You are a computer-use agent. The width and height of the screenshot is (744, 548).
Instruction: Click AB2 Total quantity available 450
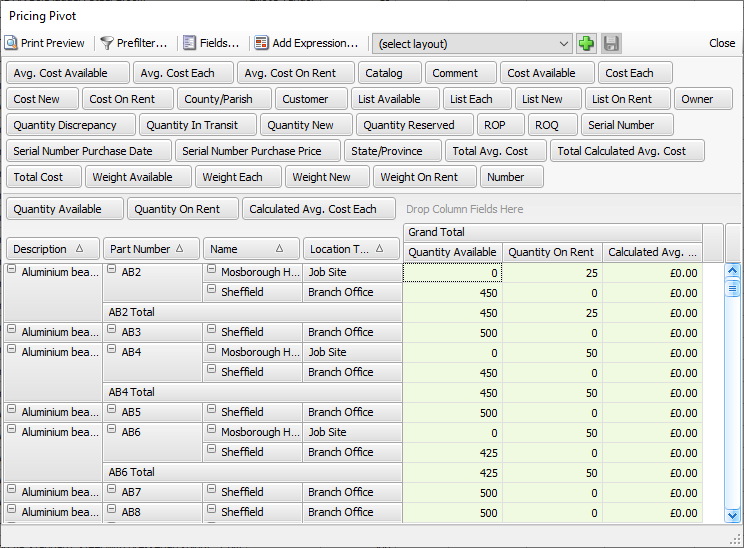453,313
